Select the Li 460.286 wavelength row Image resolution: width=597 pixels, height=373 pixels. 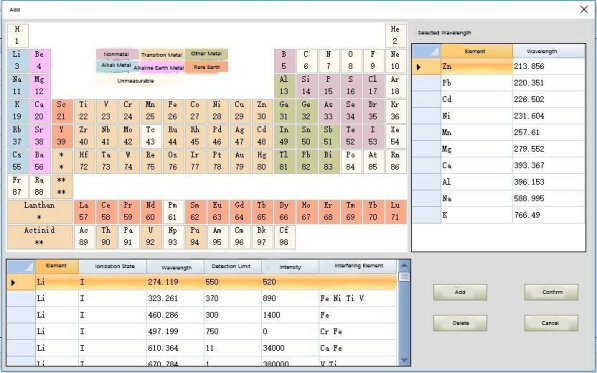tap(202, 315)
